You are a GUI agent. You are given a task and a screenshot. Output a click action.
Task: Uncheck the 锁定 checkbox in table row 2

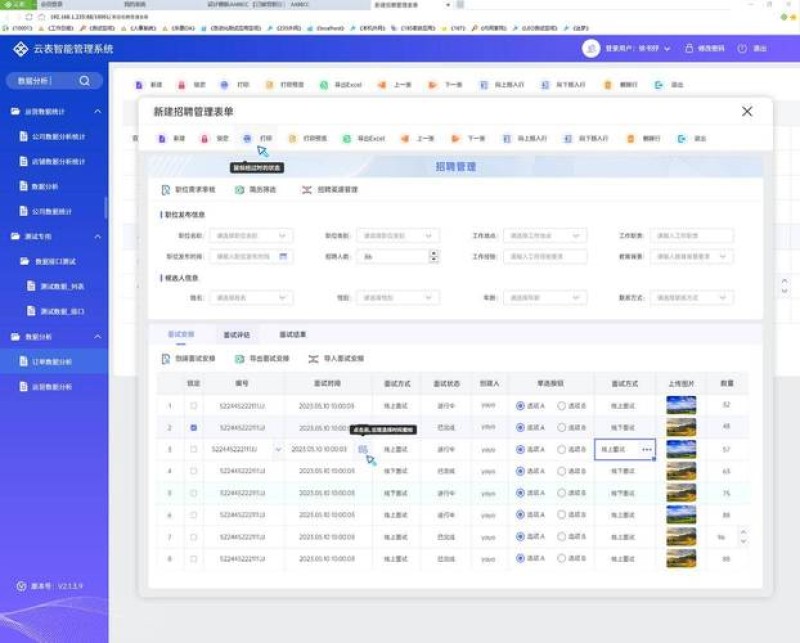[x=193, y=428]
